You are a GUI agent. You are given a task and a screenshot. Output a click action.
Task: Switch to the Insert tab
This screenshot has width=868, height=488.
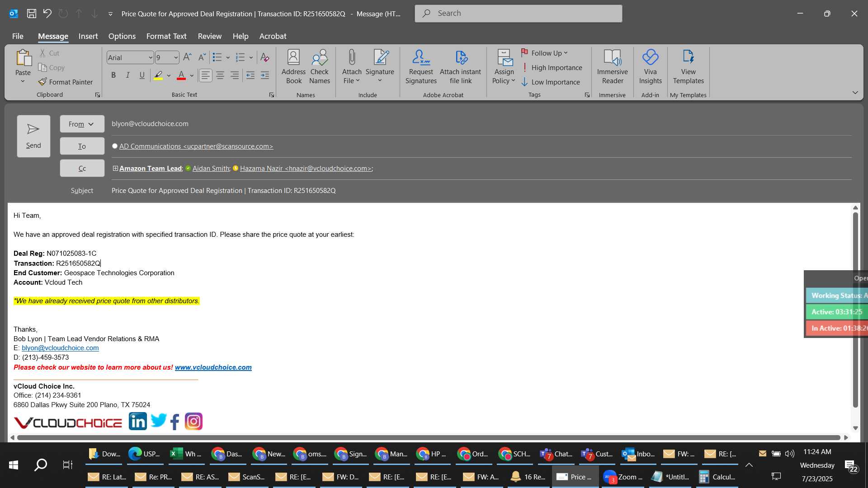point(88,36)
